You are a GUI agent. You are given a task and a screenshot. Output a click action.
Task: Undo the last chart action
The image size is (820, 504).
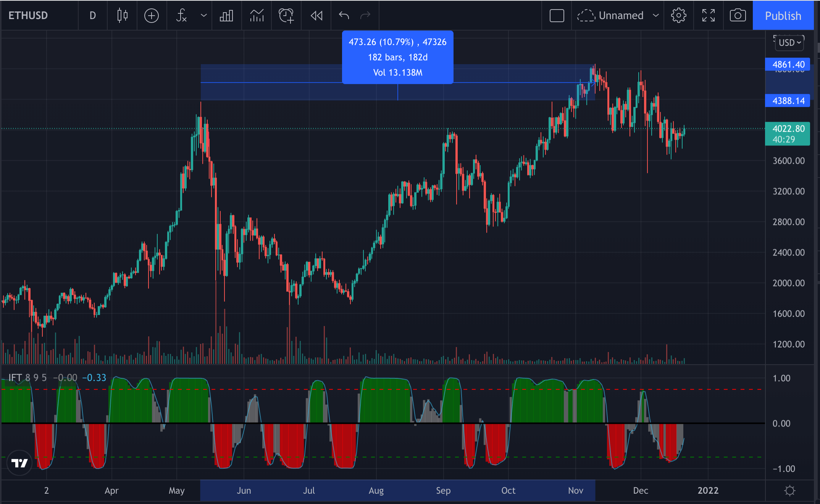click(x=344, y=15)
